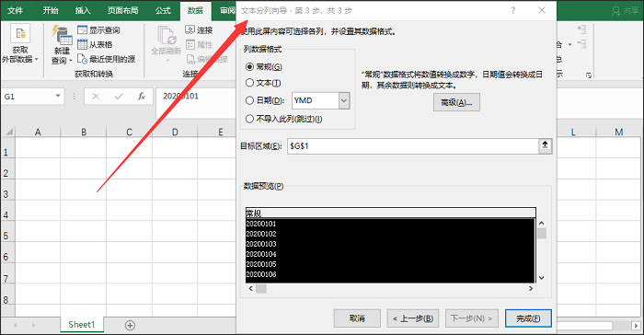Click the 连接 ribbon button
Image resolution: width=644 pixels, height=335 pixels.
pos(199,30)
